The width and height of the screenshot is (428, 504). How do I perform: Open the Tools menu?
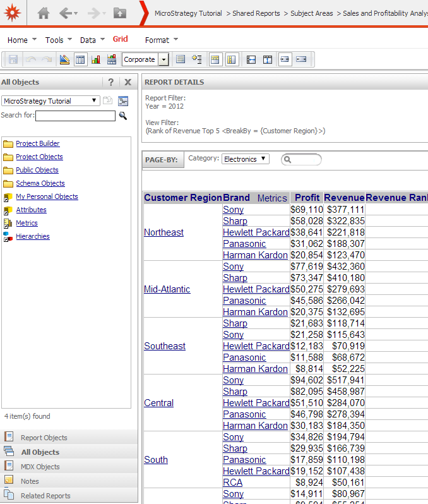coord(54,40)
